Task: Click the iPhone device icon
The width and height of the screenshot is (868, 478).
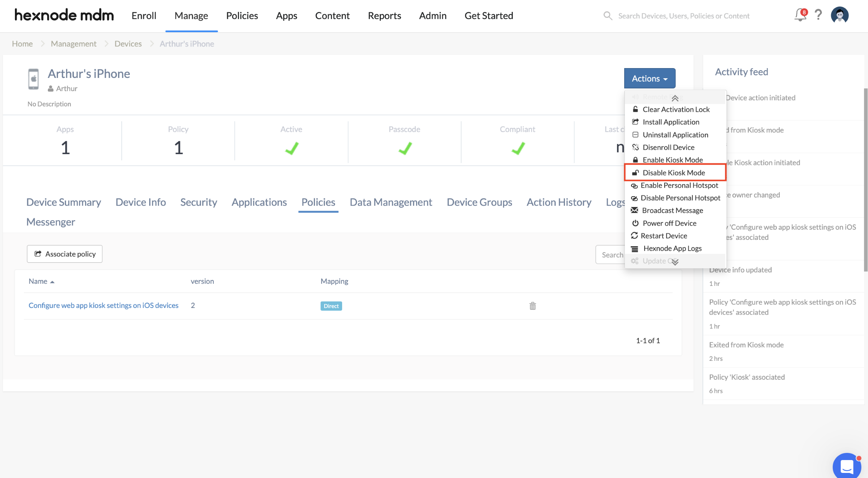Action: pyautogui.click(x=33, y=79)
